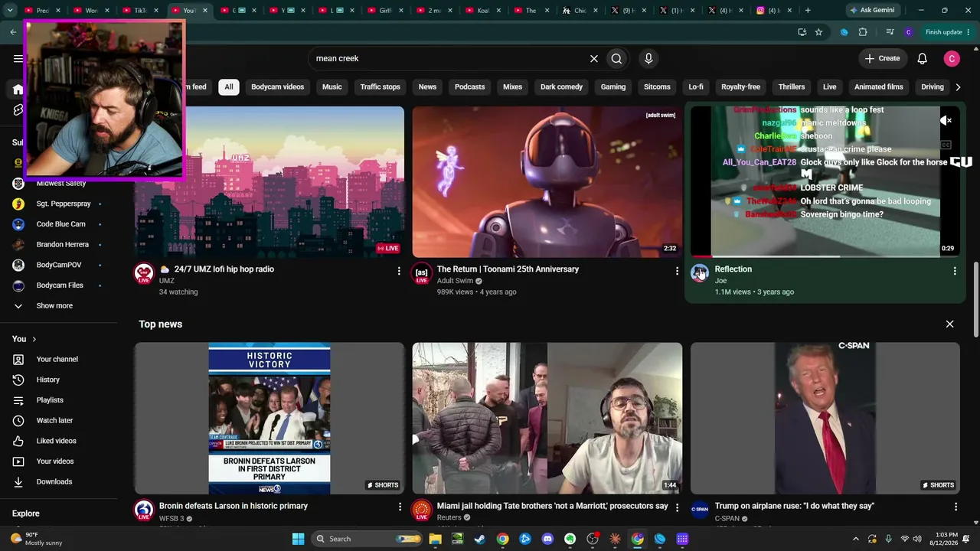
Task: Open File Explorer from the taskbar
Action: coord(435,539)
